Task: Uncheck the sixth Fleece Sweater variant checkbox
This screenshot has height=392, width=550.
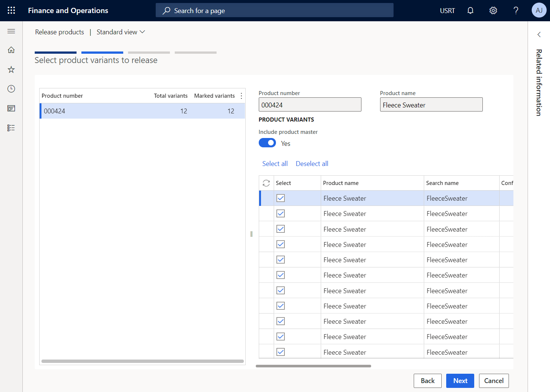Action: point(281,275)
